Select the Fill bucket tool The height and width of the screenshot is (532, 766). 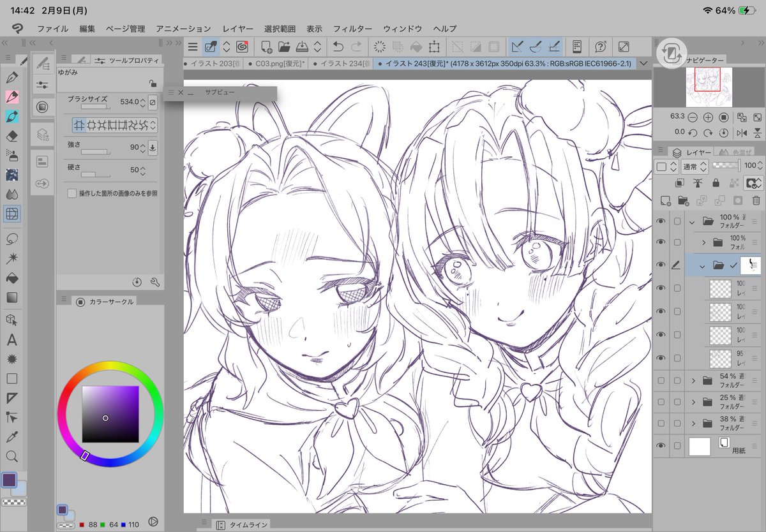11,277
